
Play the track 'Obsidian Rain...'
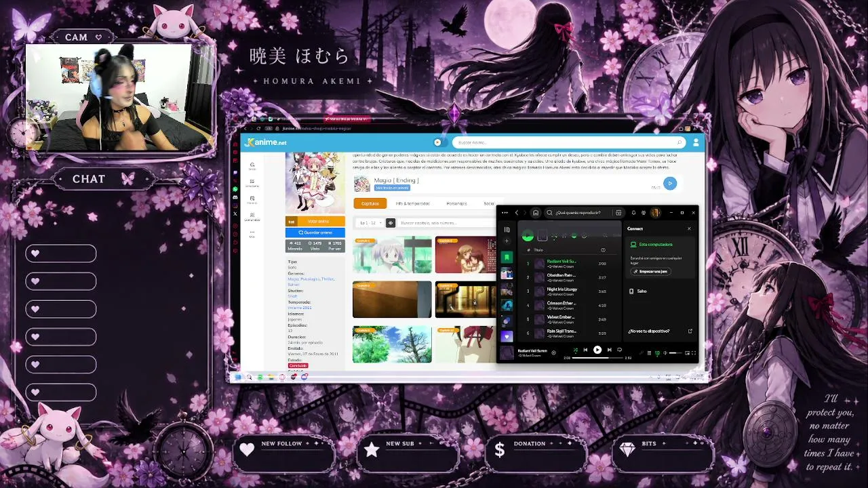[561, 275]
